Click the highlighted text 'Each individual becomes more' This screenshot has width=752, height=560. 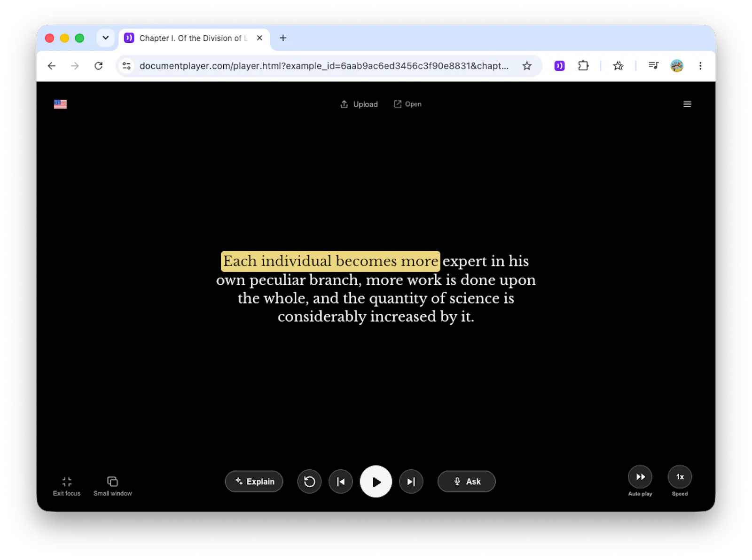pyautogui.click(x=330, y=261)
